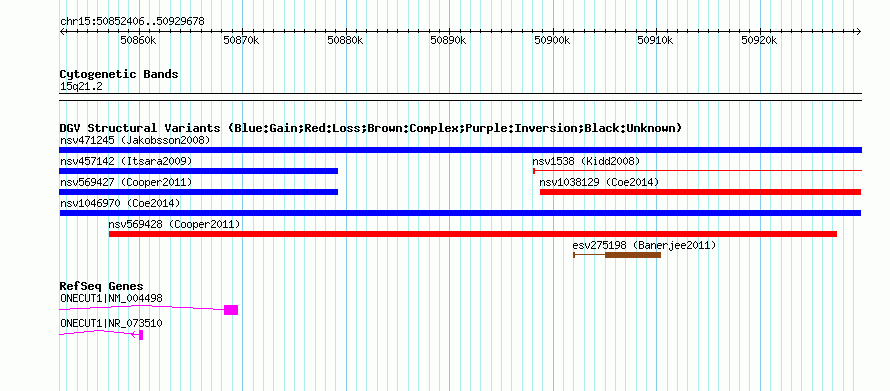890x391 pixels.
Task: Click the 50910k ruler tick label
Action: 656,40
